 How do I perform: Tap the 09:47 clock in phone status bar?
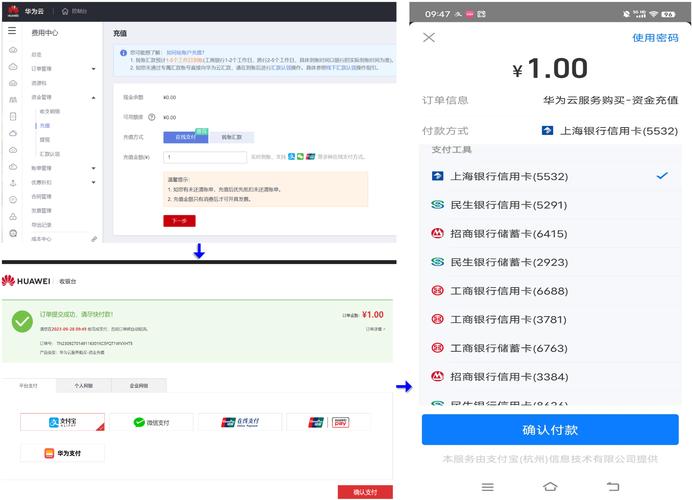[x=437, y=14]
